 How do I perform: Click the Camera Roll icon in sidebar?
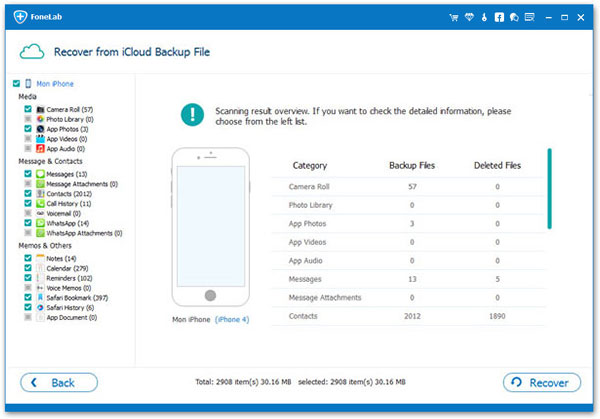[x=40, y=109]
